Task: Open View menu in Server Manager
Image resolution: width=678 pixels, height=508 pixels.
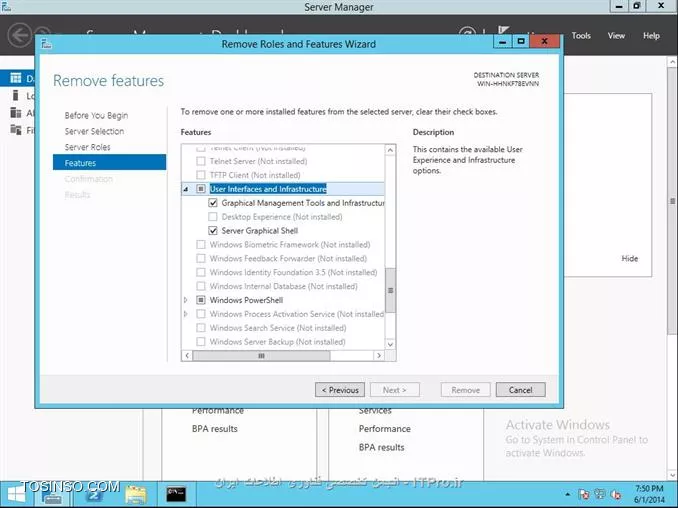Action: (616, 35)
